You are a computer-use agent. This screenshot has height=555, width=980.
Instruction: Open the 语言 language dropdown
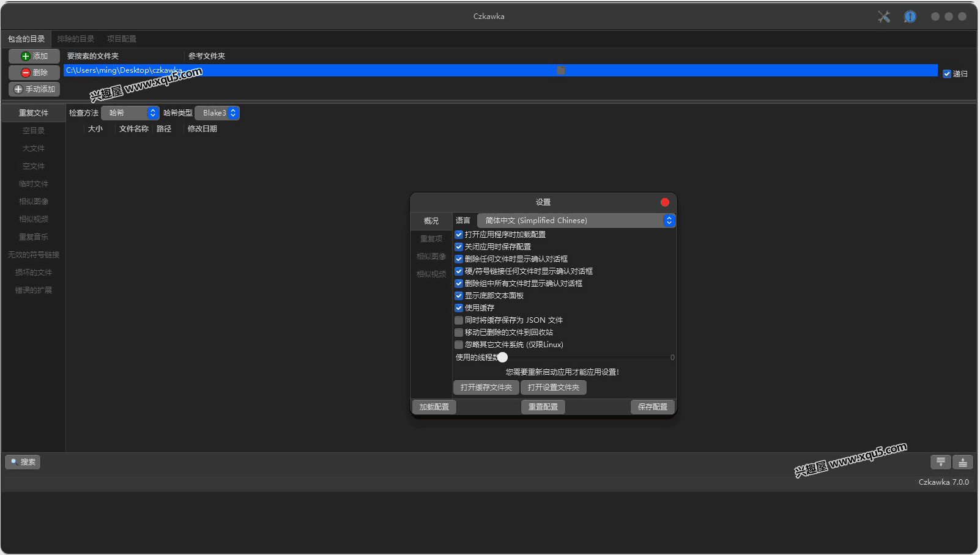pos(576,221)
